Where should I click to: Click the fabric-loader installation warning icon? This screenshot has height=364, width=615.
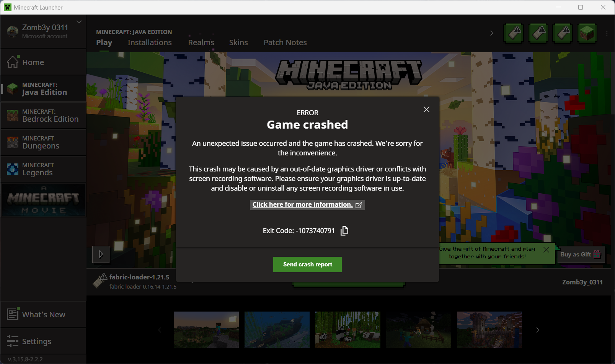[100, 281]
